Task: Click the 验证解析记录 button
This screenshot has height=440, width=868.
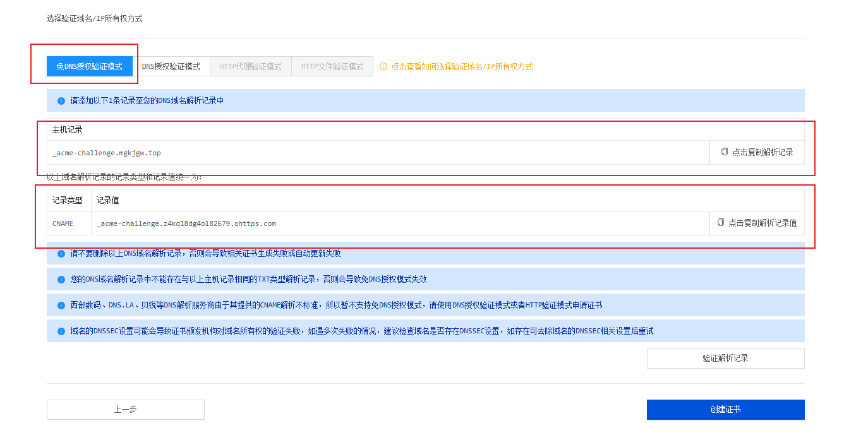Action: pos(725,359)
